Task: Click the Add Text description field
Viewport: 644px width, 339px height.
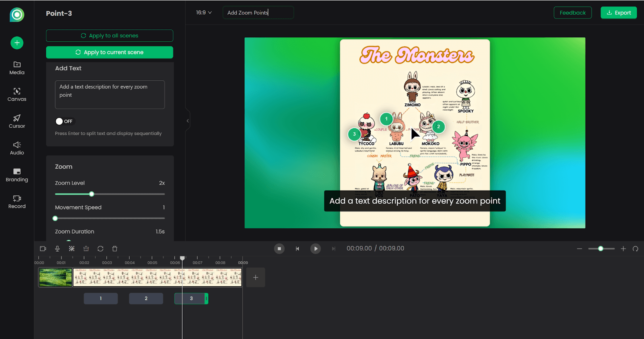Action: pos(110,95)
